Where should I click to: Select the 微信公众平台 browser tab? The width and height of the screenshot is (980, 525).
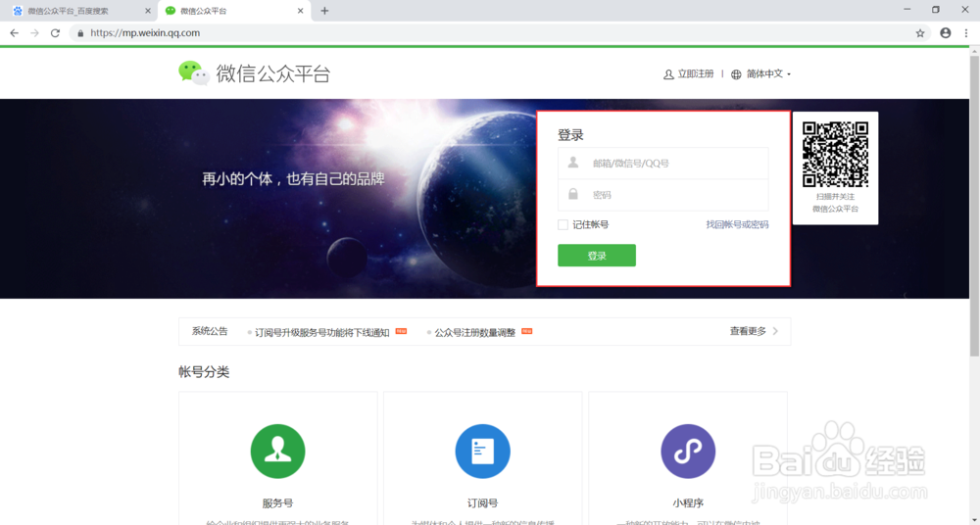pyautogui.click(x=234, y=11)
